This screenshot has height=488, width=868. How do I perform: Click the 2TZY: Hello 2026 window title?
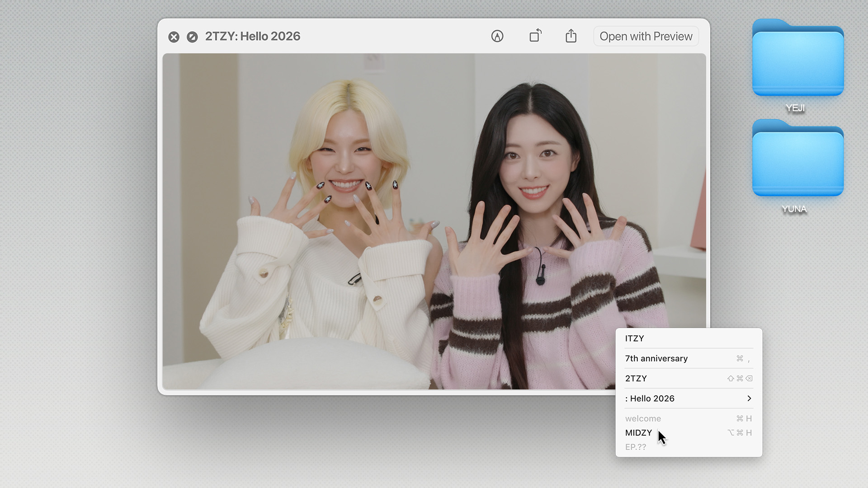tap(253, 36)
